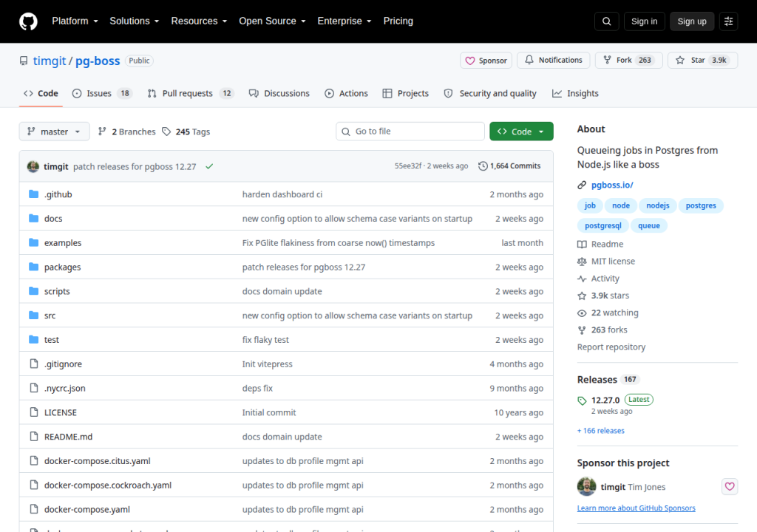Viewport: 757px width, 532px height.
Task: Click timgit avatar in latest commit row
Action: pos(33,166)
